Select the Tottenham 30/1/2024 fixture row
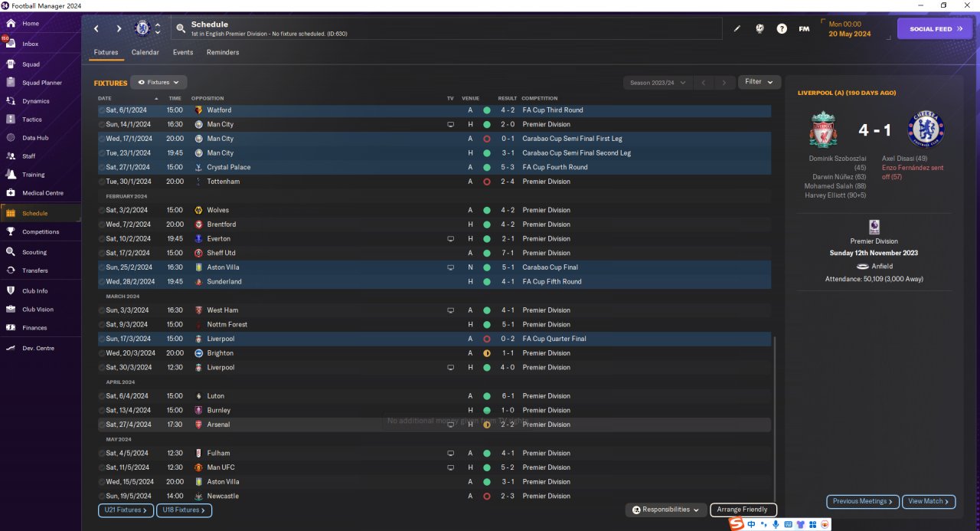 [x=434, y=182]
